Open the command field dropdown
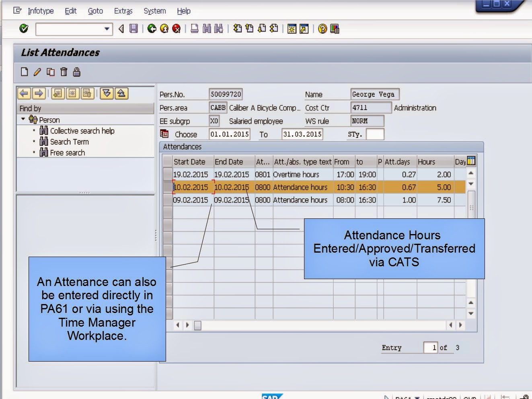This screenshot has height=399, width=532. [x=107, y=29]
